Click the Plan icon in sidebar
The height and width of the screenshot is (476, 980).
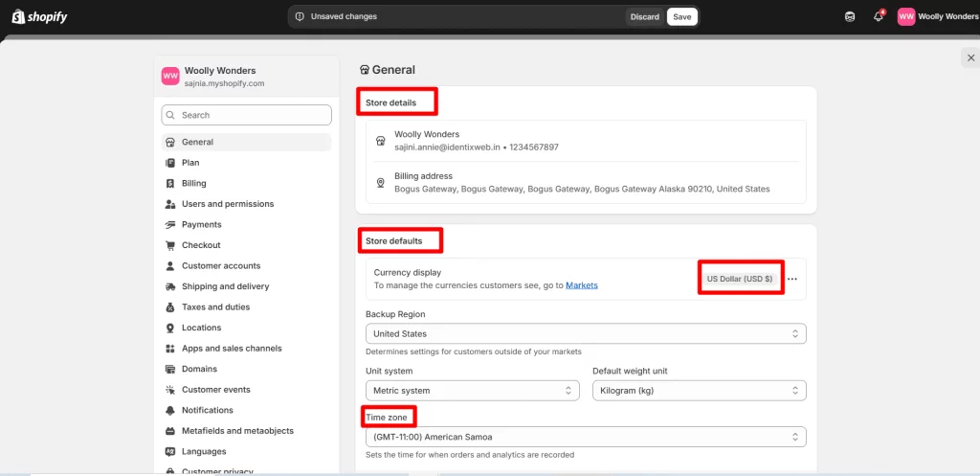coord(170,163)
